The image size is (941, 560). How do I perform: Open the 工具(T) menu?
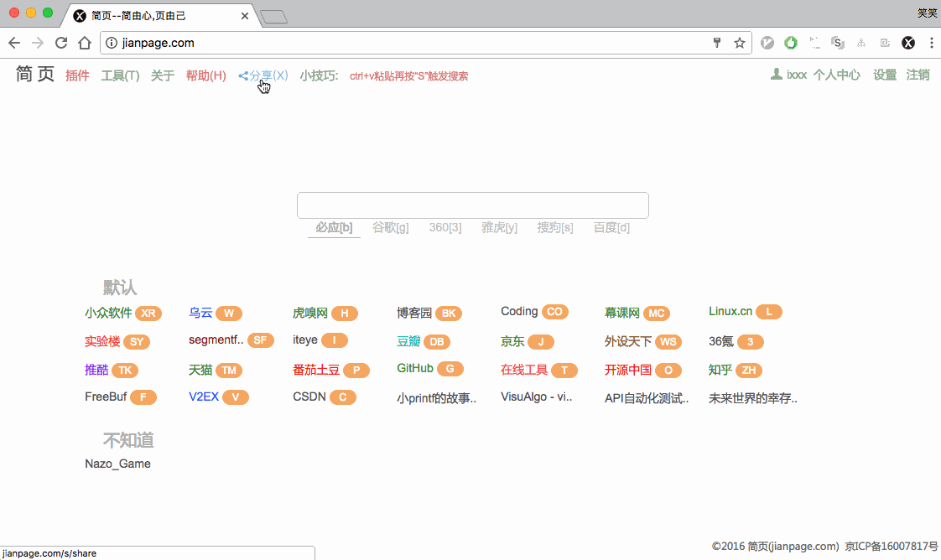click(120, 75)
